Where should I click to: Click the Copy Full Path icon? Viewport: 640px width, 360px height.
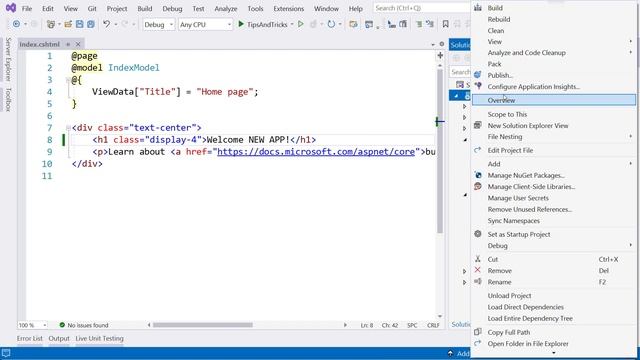click(x=478, y=332)
